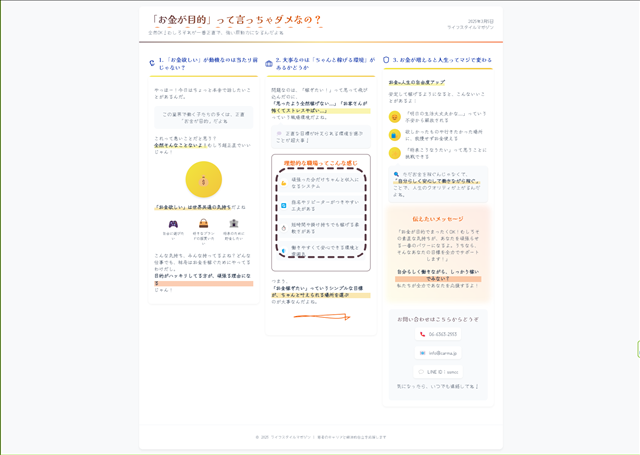This screenshot has height=455, width=640.
Task: Click the section 2 heading building icon
Action: point(269,64)
